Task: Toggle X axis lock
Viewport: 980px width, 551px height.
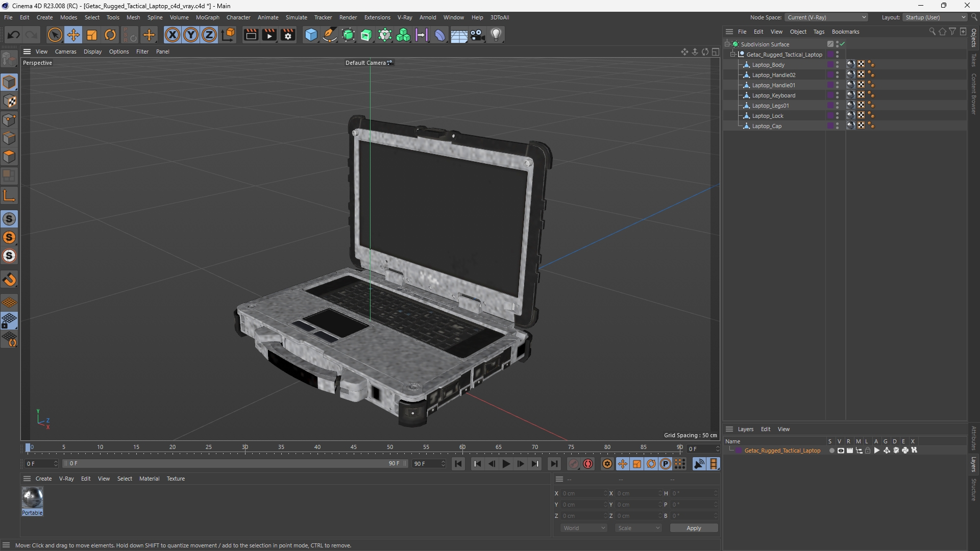Action: 173,35
